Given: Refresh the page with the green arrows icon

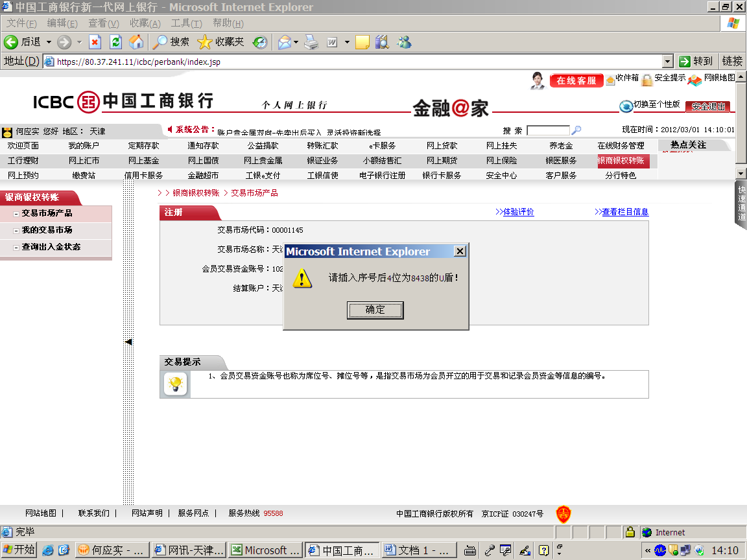Looking at the screenshot, I should coord(116,42).
